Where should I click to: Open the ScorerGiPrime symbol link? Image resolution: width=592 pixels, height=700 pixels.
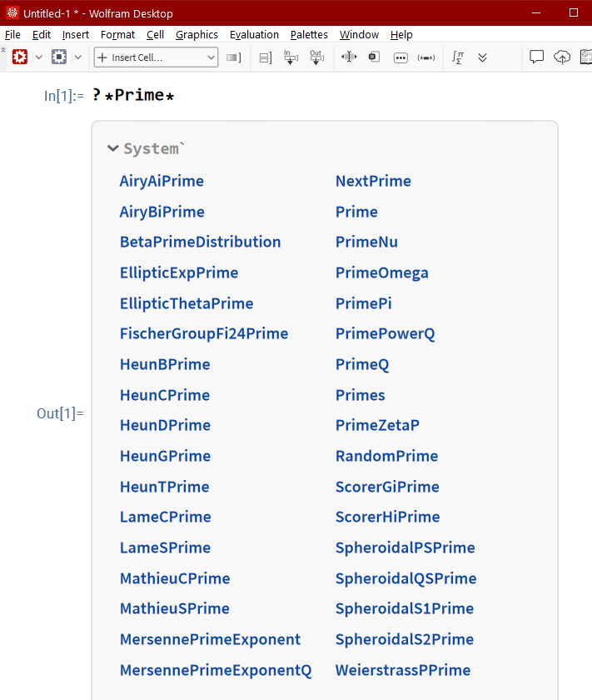click(x=387, y=487)
